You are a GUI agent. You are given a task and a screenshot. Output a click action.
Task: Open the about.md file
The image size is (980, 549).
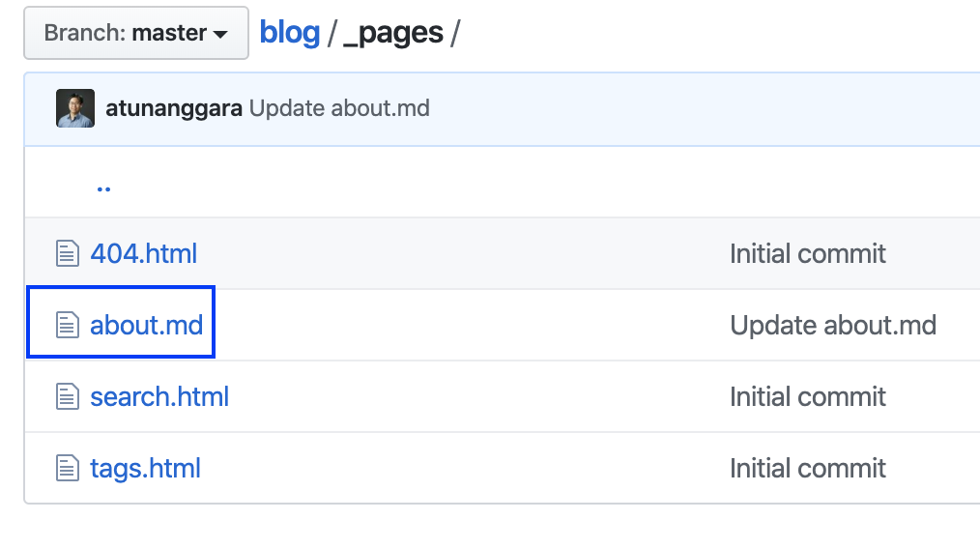coord(147,325)
